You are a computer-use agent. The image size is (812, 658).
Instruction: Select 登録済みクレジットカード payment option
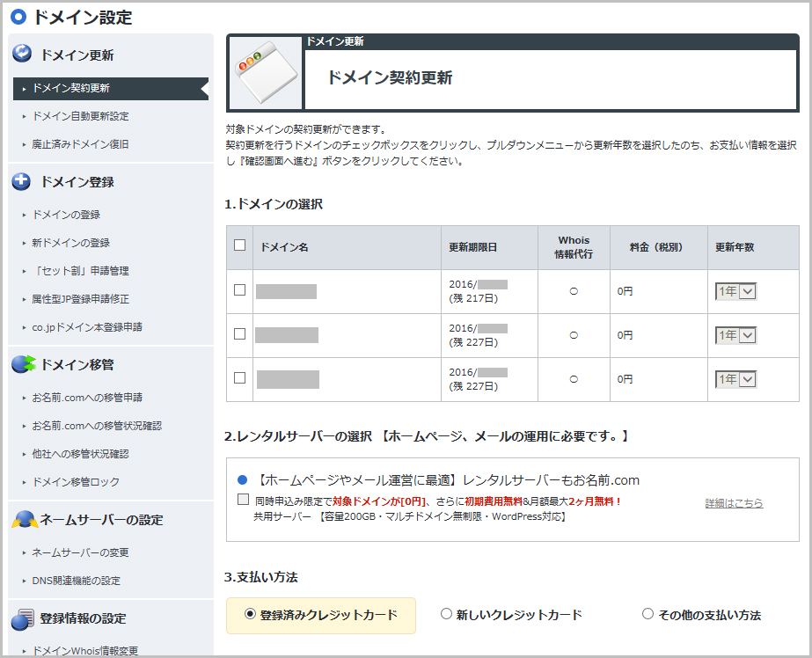251,615
